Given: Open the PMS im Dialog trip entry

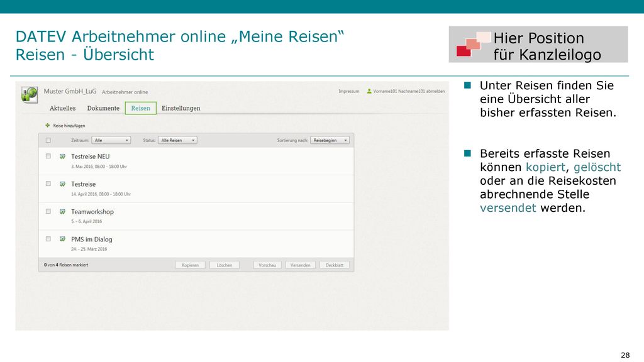Looking at the screenshot, I should click(x=92, y=239).
